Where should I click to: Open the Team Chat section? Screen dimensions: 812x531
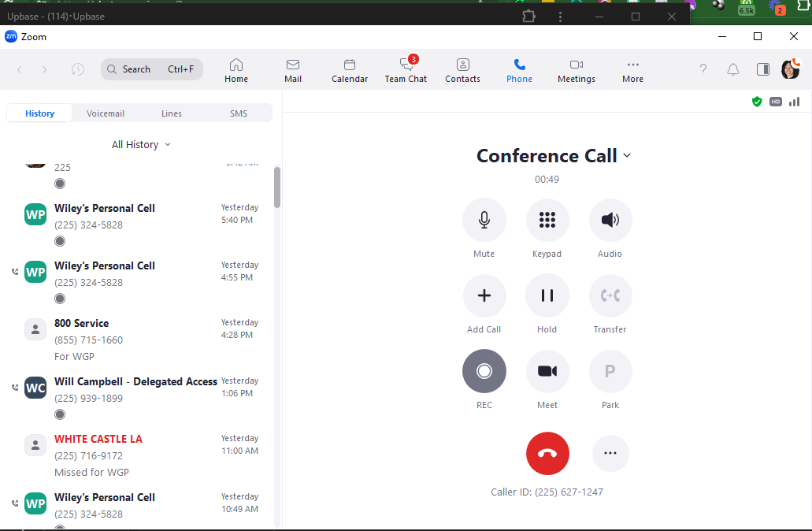[x=406, y=69]
